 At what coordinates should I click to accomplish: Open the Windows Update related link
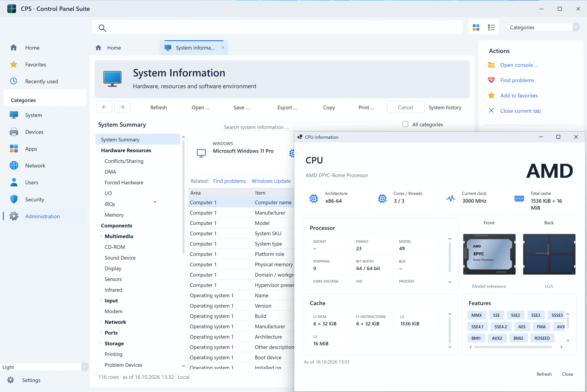(x=271, y=181)
